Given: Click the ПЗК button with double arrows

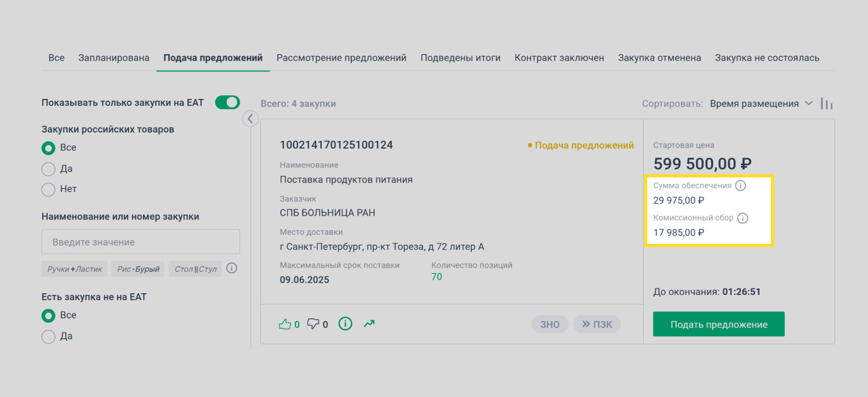Looking at the screenshot, I should [x=597, y=324].
